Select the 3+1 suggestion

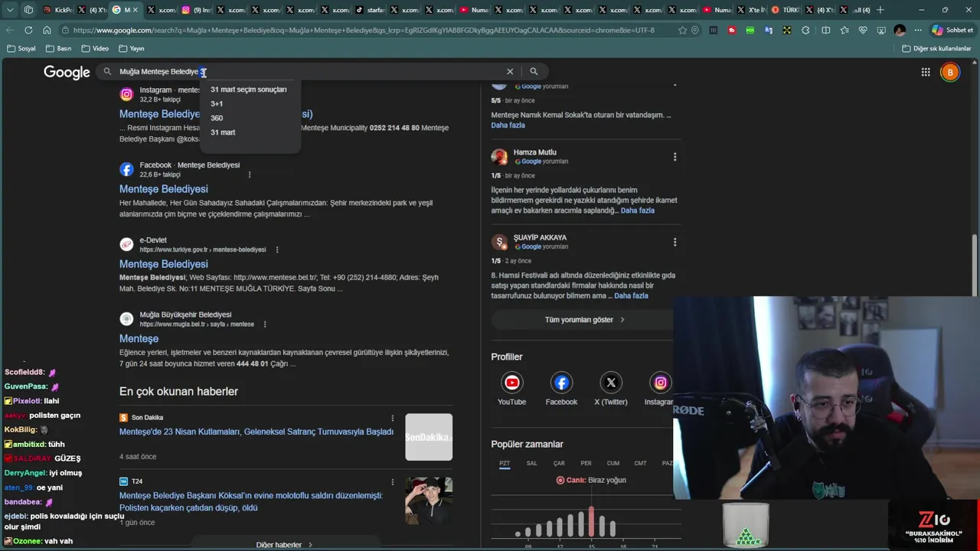[x=217, y=103]
